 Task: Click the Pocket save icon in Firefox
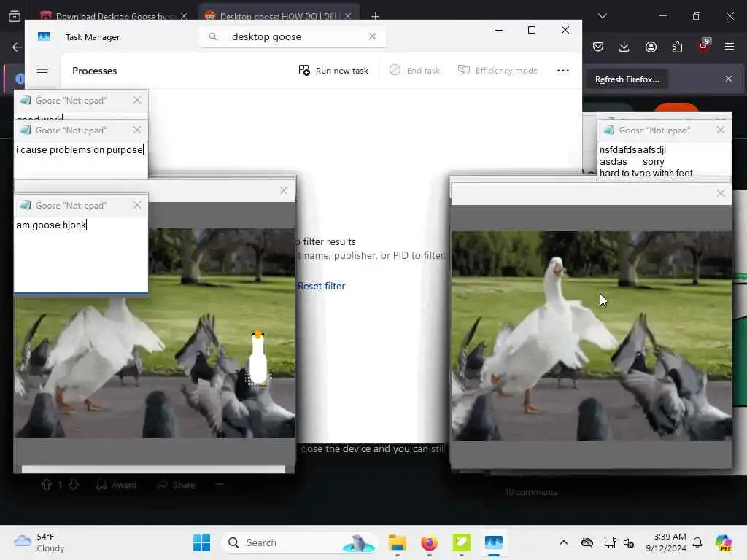click(x=598, y=47)
